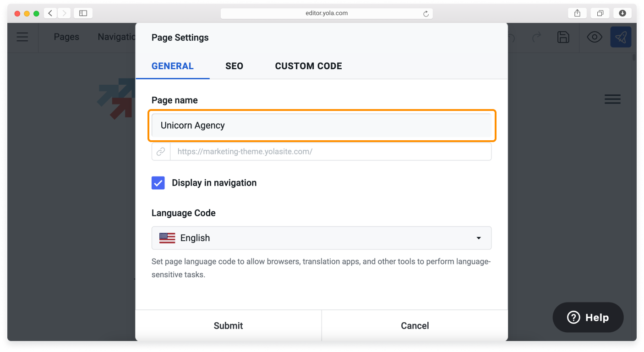The height and width of the screenshot is (352, 644).
Task: Select the General tab
Action: (x=172, y=66)
